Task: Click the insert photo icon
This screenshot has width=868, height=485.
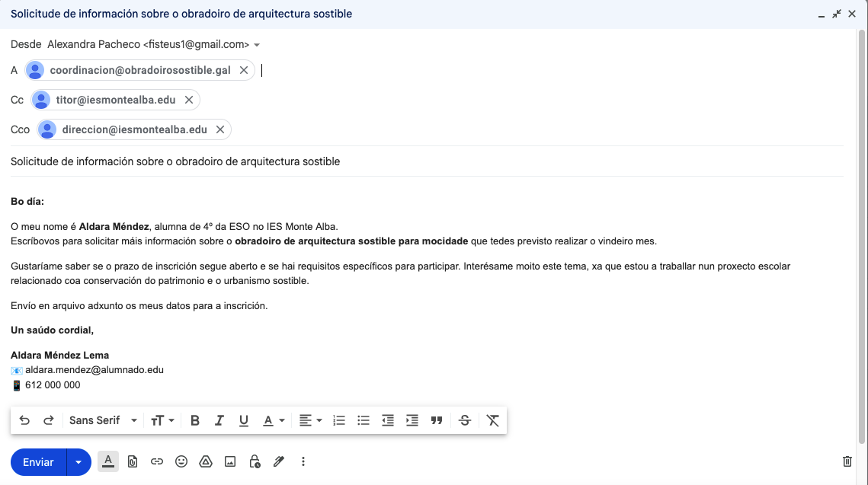Action: pyautogui.click(x=229, y=461)
